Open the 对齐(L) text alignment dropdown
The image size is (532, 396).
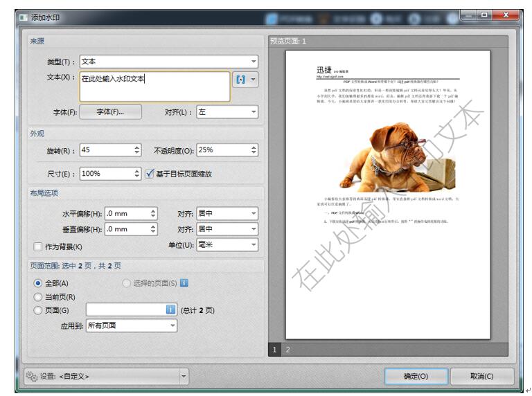coord(227,112)
